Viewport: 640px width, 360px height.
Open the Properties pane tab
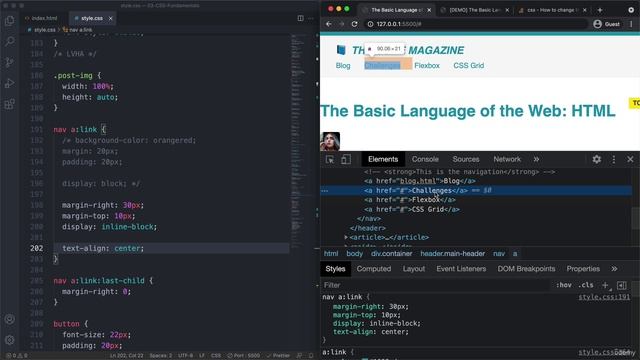(x=583, y=269)
